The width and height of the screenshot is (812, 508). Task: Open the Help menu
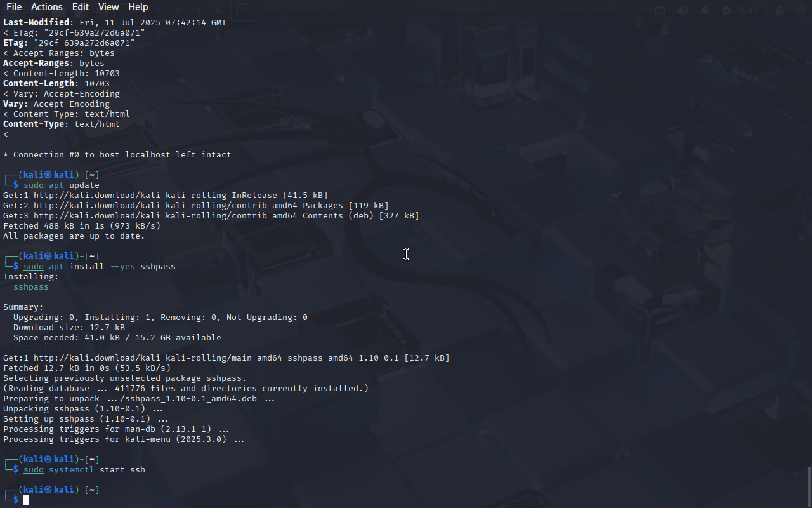click(x=138, y=7)
